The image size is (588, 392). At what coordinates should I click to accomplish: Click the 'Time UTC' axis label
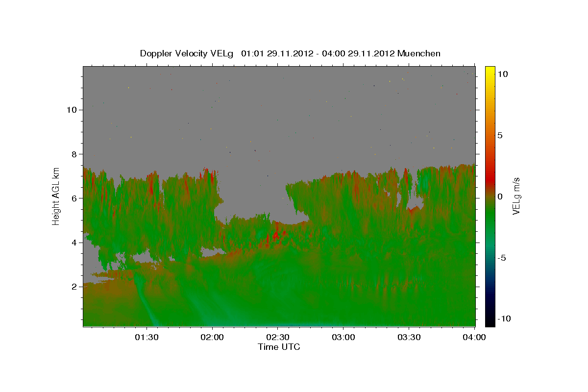coord(279,347)
